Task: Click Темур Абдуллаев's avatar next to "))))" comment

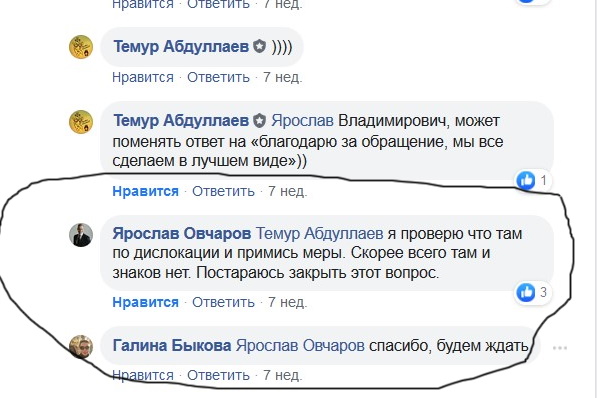Action: click(x=81, y=47)
